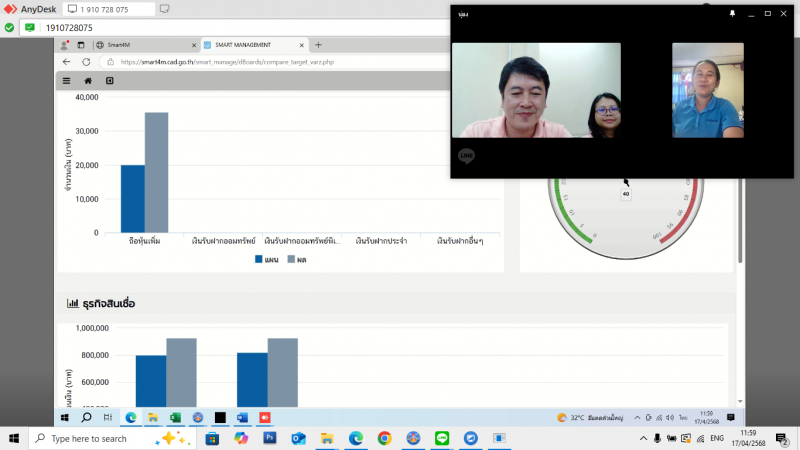Open LINE app from local taskbar
Image resolution: width=800 pixels, height=450 pixels.
(x=442, y=438)
